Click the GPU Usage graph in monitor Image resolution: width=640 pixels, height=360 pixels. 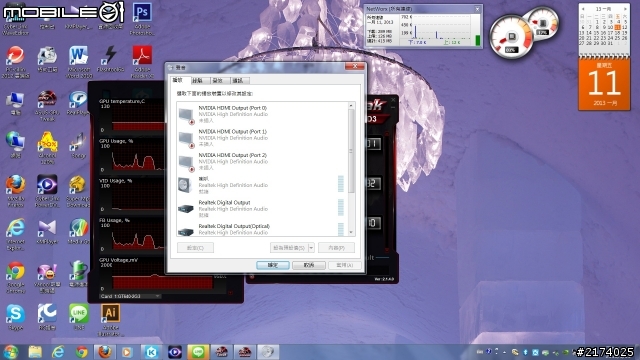coord(139,158)
